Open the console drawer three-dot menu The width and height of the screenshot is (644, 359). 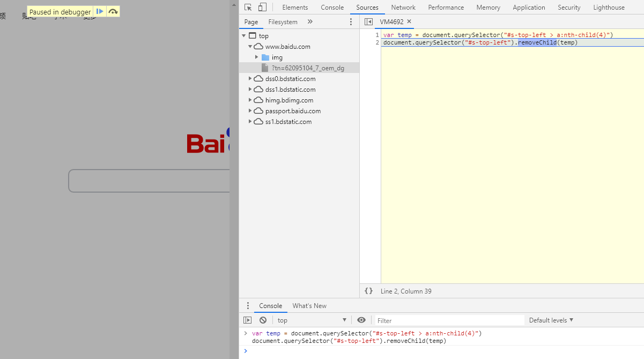248,306
